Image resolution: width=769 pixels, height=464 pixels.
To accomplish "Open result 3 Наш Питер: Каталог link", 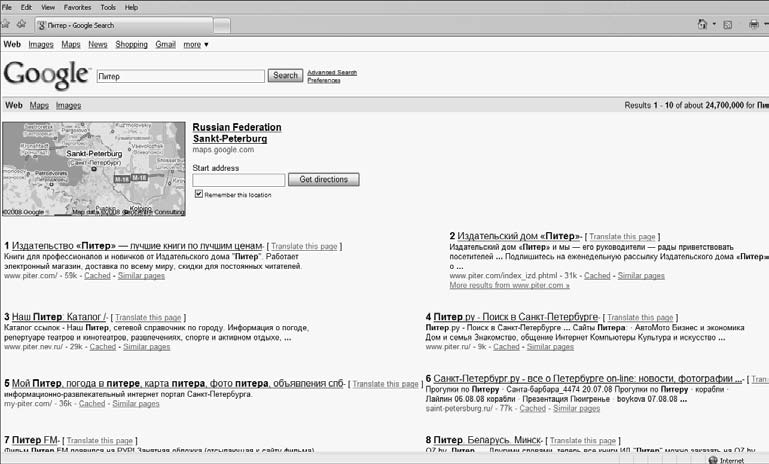I will [x=59, y=317].
